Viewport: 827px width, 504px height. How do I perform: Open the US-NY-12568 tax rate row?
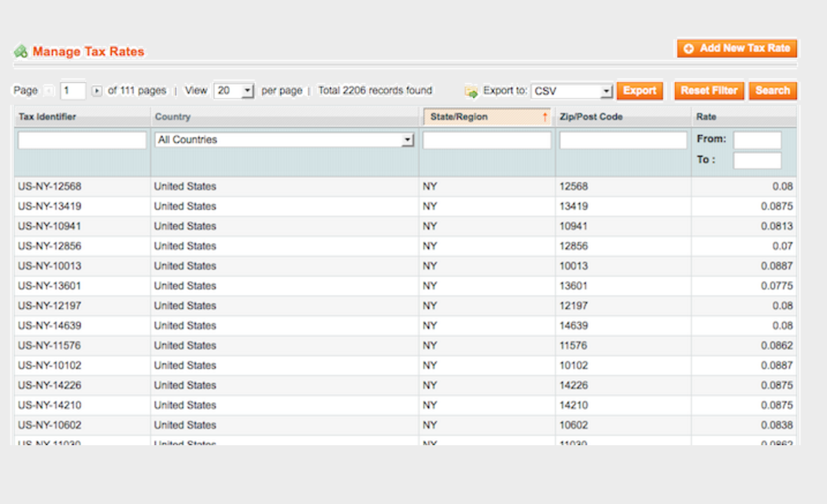(405, 186)
